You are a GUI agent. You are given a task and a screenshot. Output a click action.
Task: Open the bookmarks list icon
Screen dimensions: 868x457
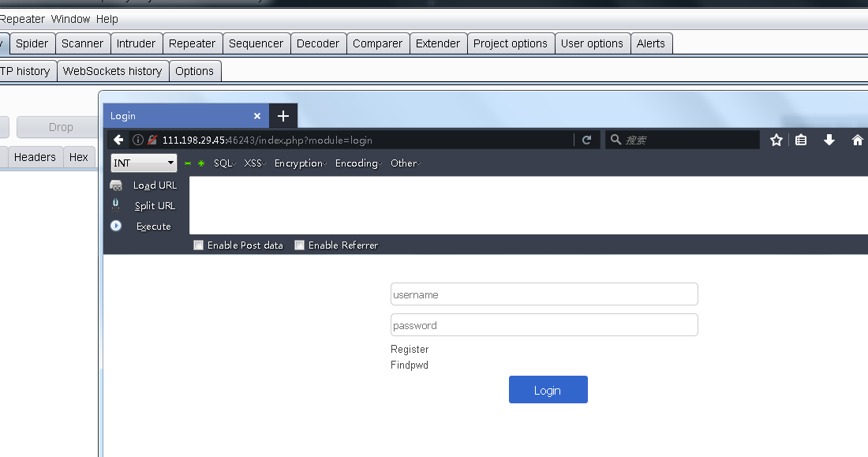coord(801,140)
